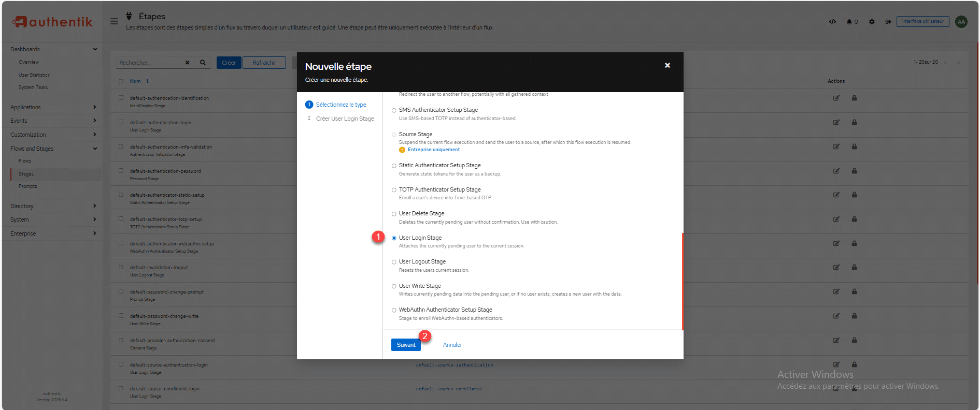The height and width of the screenshot is (410, 980).
Task: Click the Annuler link
Action: pyautogui.click(x=452, y=345)
